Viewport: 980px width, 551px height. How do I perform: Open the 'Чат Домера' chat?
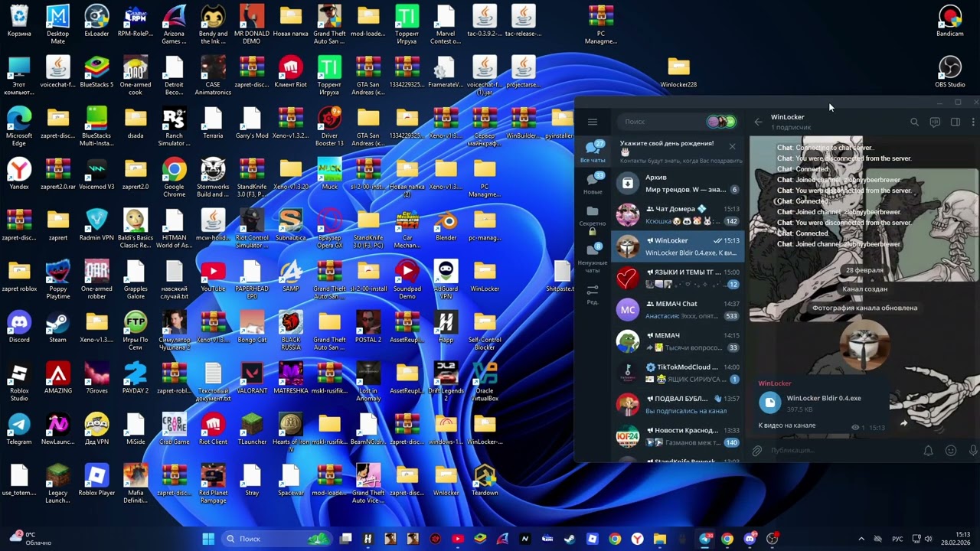(678, 215)
